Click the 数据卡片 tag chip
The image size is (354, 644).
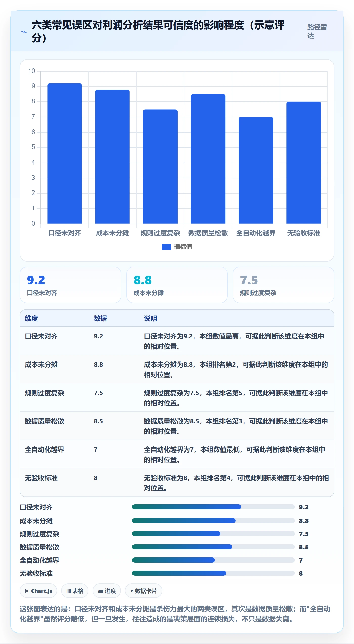click(x=144, y=591)
